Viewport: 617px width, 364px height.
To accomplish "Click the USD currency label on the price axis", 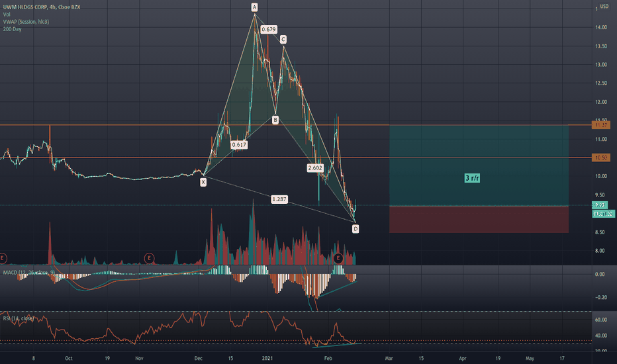I will click(x=604, y=7).
